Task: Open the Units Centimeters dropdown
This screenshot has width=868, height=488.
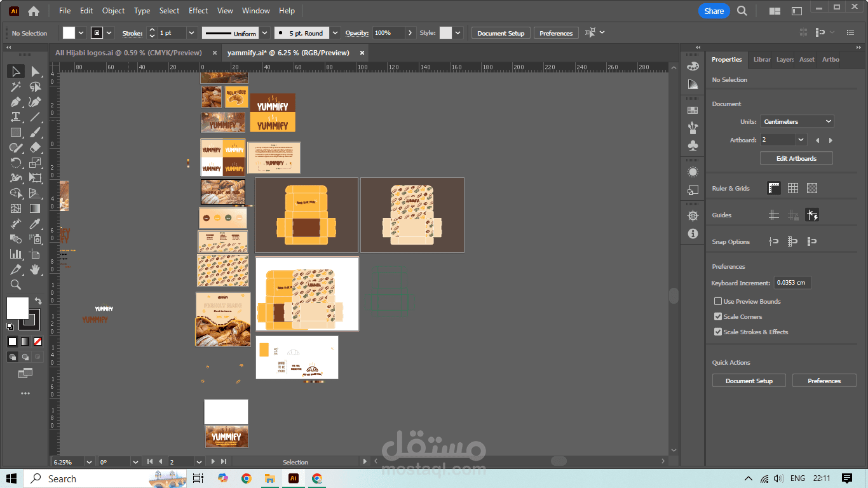Action: click(x=797, y=121)
